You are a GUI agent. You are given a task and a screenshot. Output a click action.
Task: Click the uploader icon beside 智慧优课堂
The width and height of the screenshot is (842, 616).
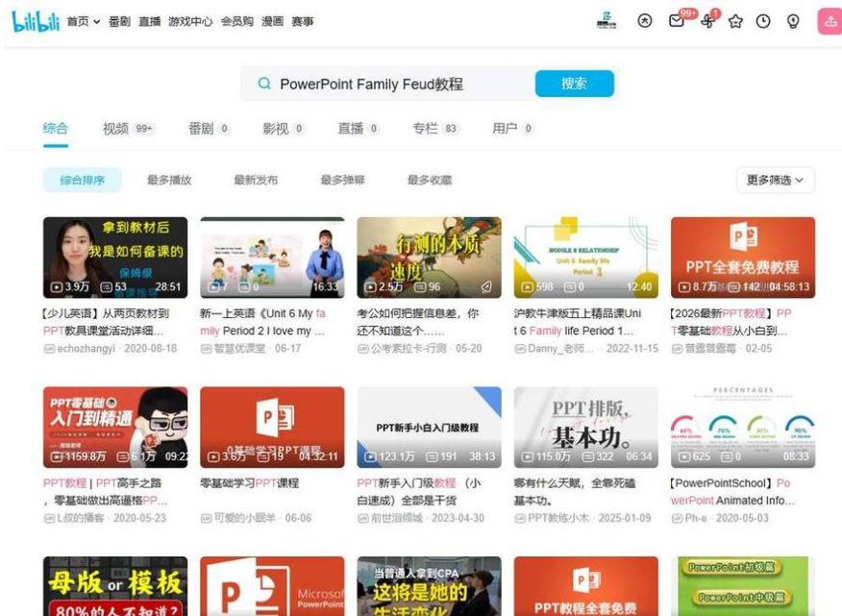206,349
